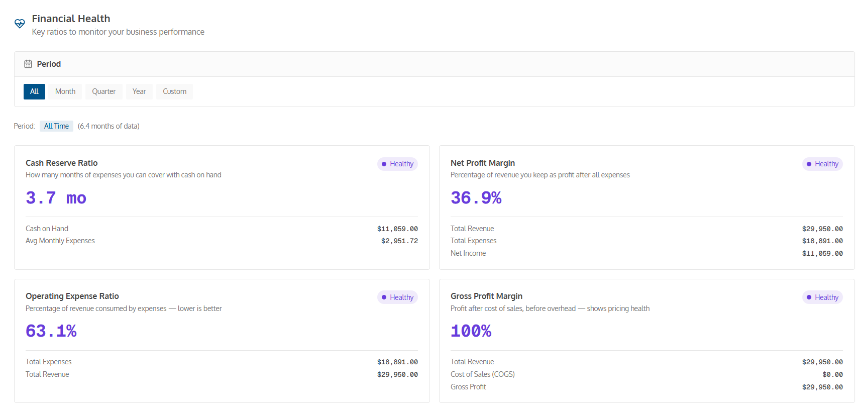Click the calendar icon beside Period
The image size is (868, 412).
coord(28,64)
